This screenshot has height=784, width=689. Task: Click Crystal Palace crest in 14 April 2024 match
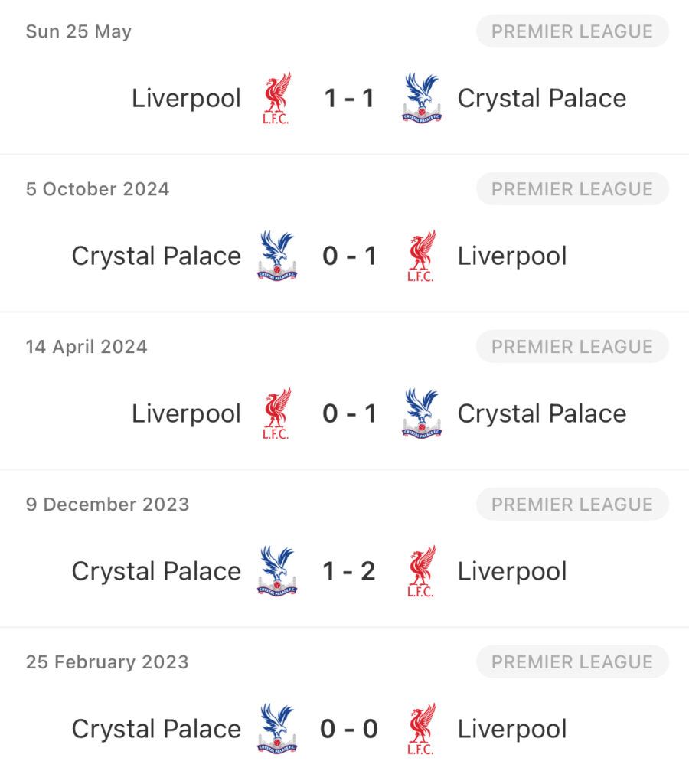pyautogui.click(x=422, y=413)
